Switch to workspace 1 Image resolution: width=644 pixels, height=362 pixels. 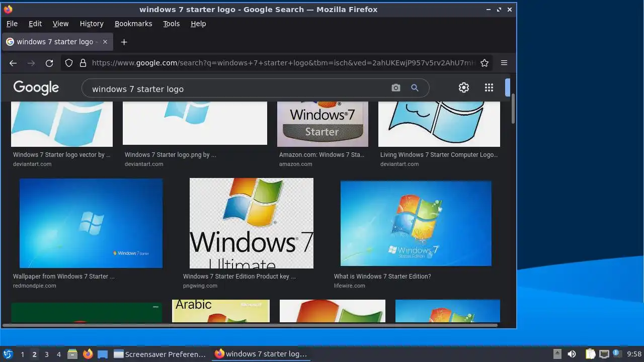[x=22, y=354]
